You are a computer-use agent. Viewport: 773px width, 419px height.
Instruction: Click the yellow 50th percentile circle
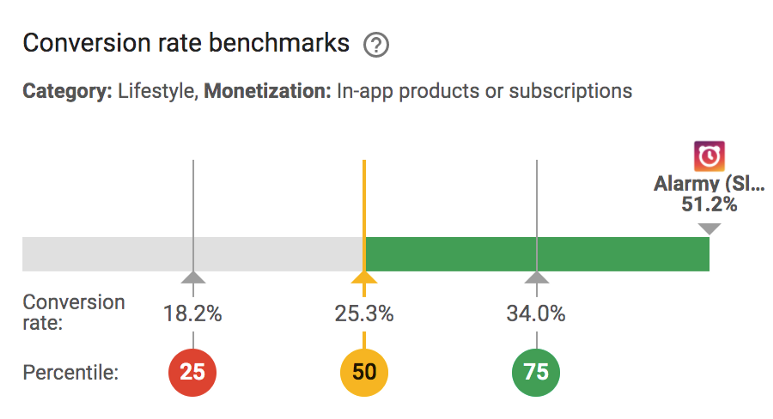[x=364, y=372]
